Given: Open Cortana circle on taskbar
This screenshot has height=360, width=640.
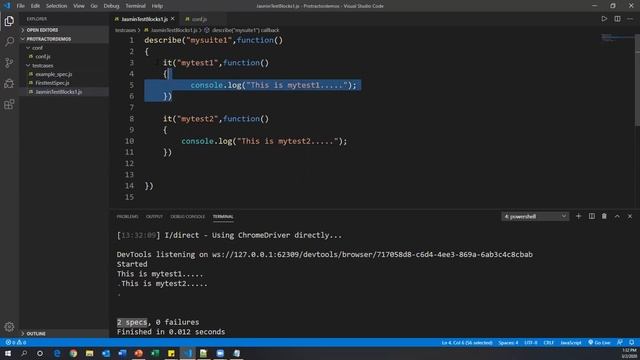Looking at the screenshot, I should click(40, 353).
